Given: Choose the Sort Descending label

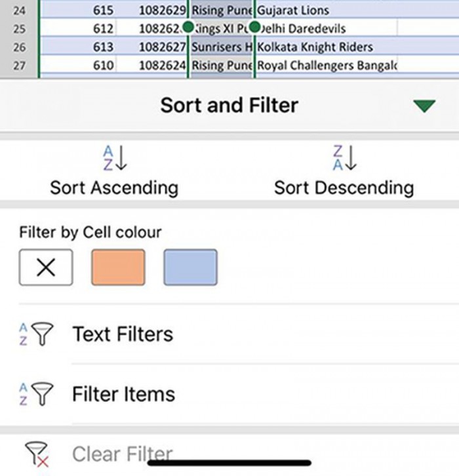Looking at the screenshot, I should pos(344,188).
